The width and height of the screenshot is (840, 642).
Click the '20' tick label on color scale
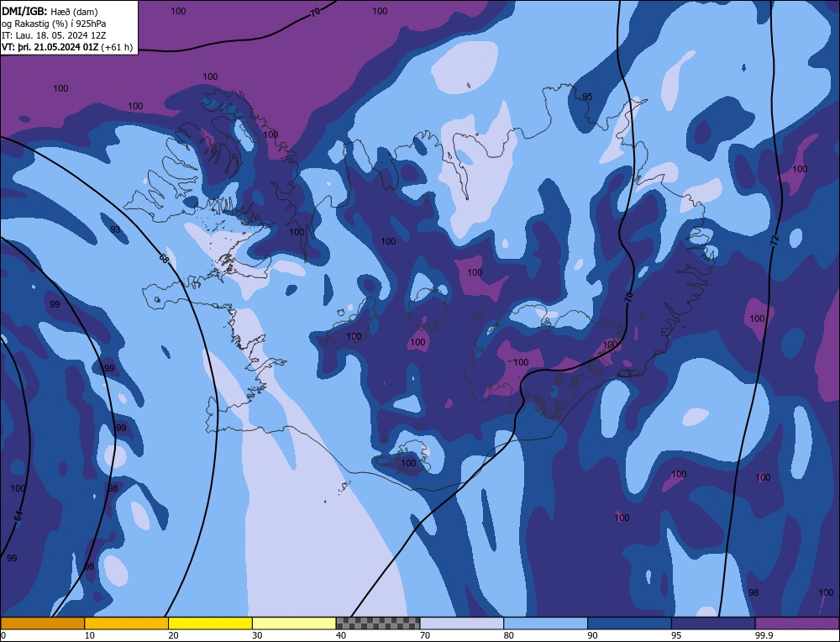(173, 635)
